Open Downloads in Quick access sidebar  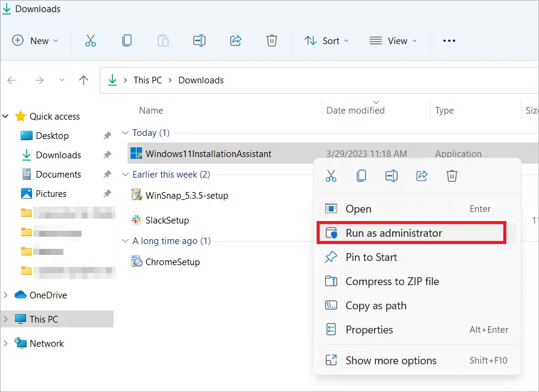(59, 155)
